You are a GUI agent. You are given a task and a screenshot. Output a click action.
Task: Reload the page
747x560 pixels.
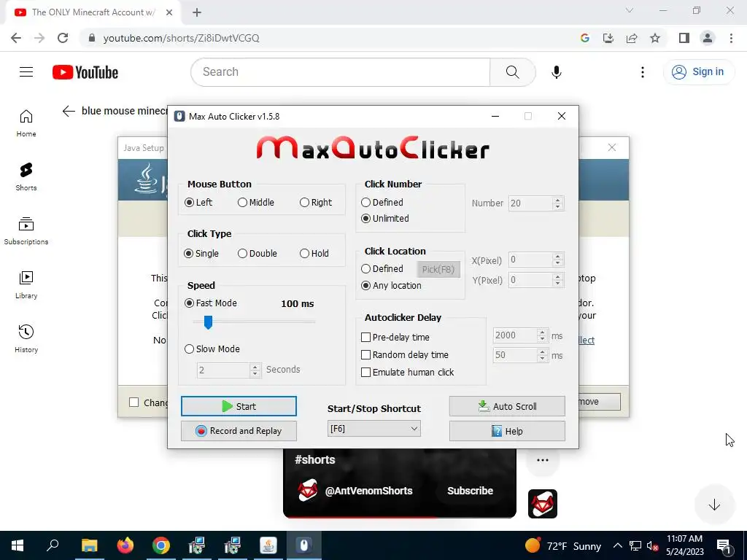(63, 38)
